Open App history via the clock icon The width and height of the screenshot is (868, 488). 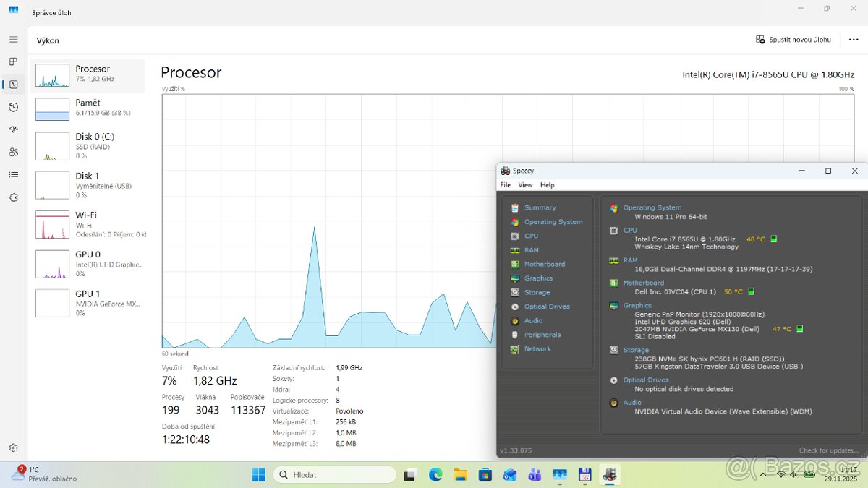pyautogui.click(x=13, y=107)
